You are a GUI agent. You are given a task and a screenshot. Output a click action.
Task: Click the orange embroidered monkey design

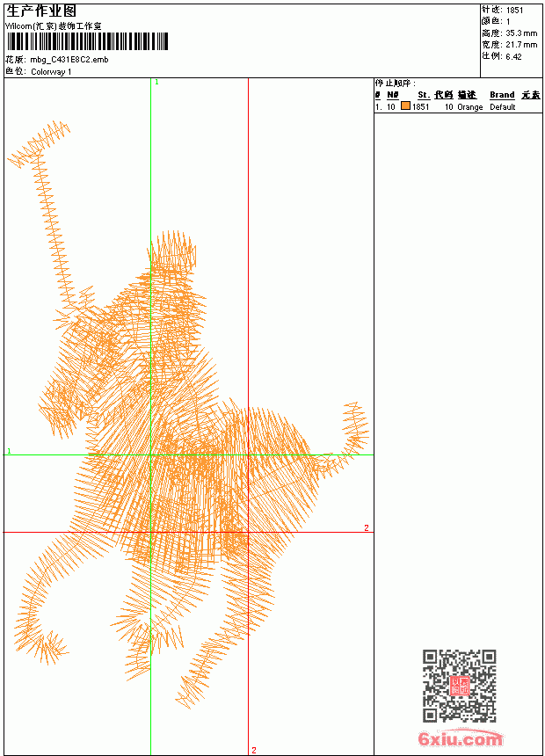click(x=188, y=415)
